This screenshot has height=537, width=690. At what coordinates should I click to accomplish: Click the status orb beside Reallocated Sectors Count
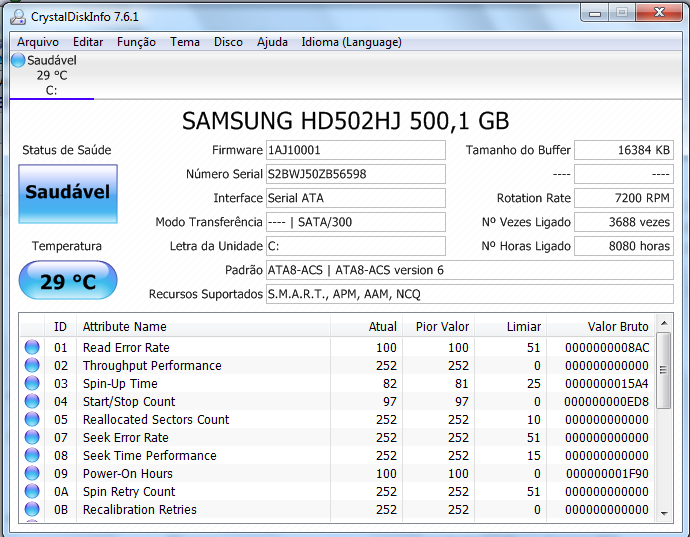coord(32,420)
